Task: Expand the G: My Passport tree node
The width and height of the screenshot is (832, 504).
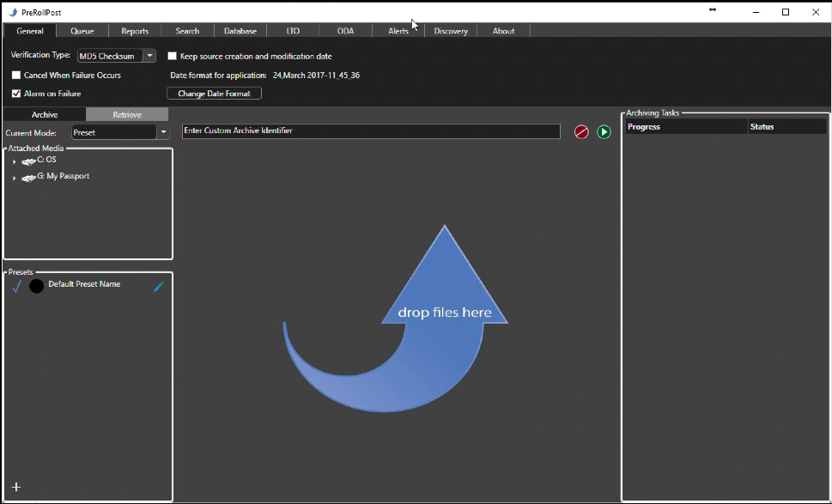Action: (x=15, y=178)
